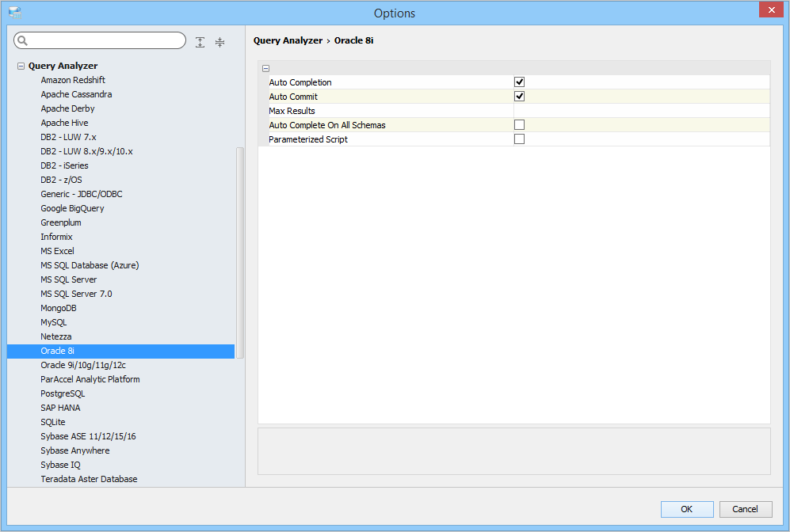790x532 pixels.
Task: Click the Collapse All tree icon
Action: (x=219, y=42)
